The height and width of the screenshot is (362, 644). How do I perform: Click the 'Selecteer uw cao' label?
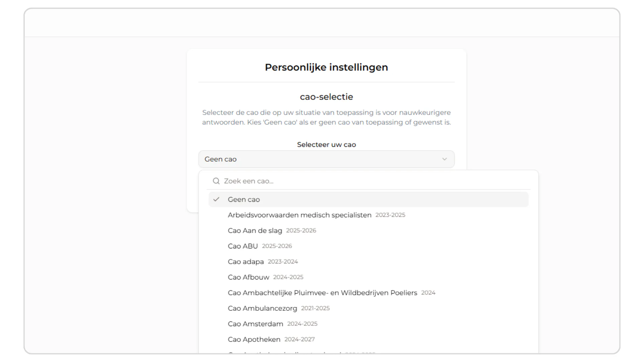click(x=326, y=144)
